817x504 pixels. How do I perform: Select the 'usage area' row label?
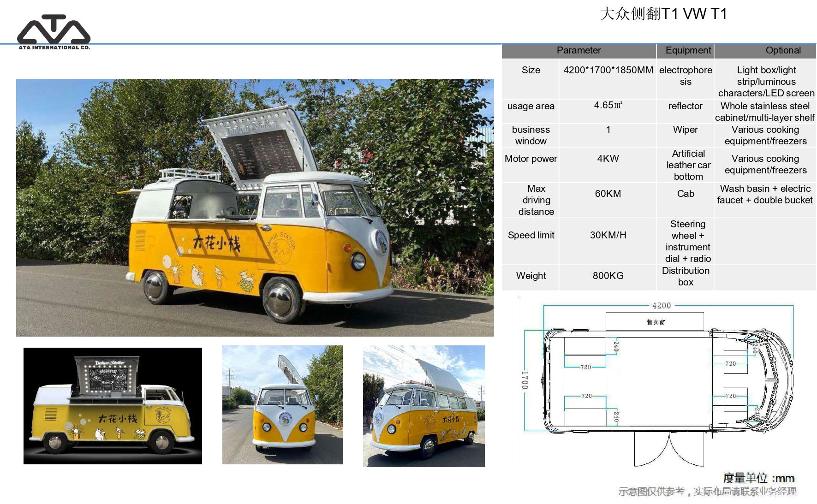(x=531, y=106)
